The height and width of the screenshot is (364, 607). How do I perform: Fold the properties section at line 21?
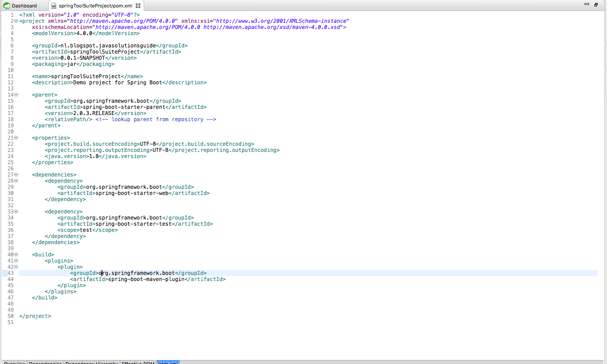coord(16,138)
